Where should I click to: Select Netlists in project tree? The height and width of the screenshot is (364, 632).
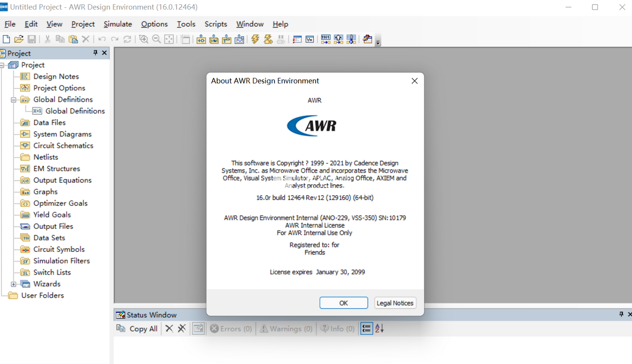[x=45, y=157]
